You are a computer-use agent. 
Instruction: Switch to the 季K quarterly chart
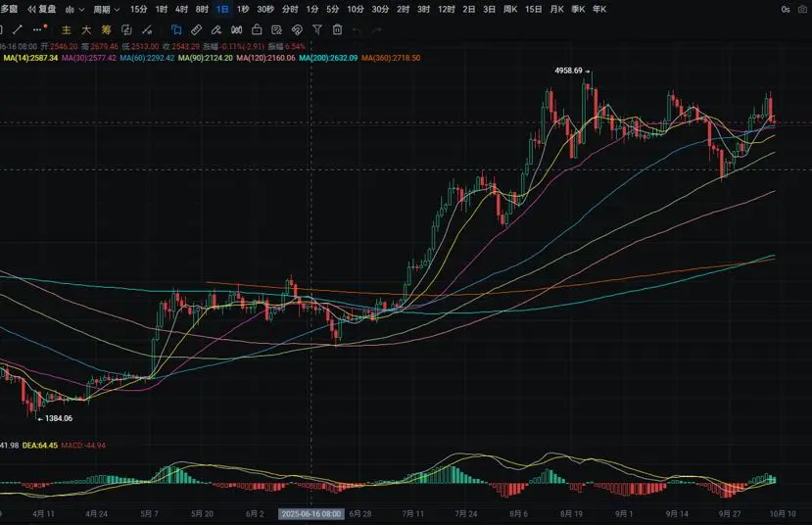(578, 10)
